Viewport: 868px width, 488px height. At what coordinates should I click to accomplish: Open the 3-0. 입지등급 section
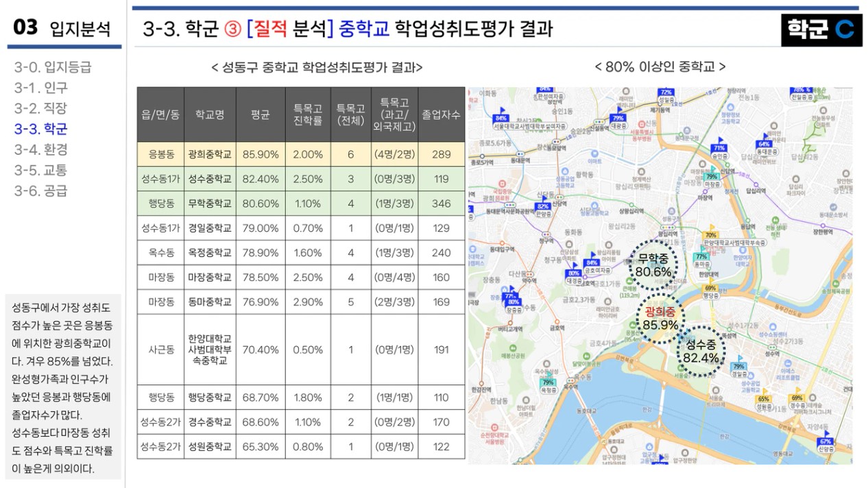click(53, 67)
